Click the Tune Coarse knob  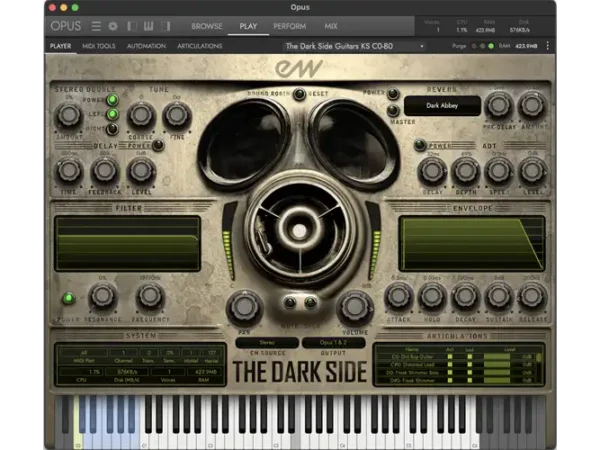pyautogui.click(x=141, y=115)
